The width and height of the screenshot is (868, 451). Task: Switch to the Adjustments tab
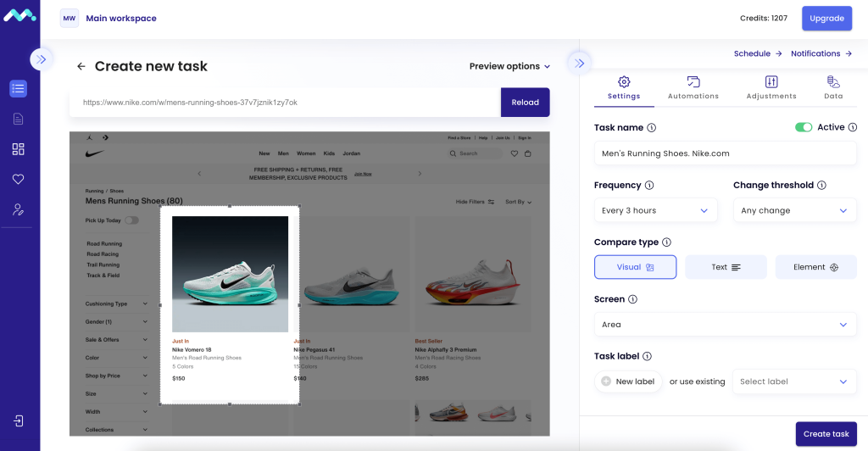click(771, 88)
